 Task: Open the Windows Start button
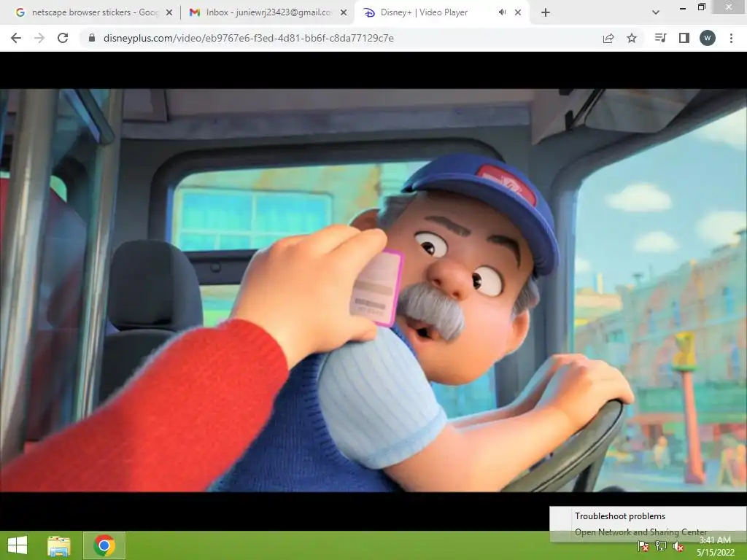[18, 545]
